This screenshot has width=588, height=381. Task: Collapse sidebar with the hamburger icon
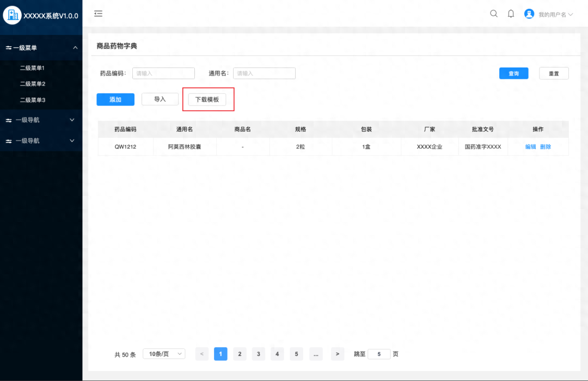[x=98, y=14]
